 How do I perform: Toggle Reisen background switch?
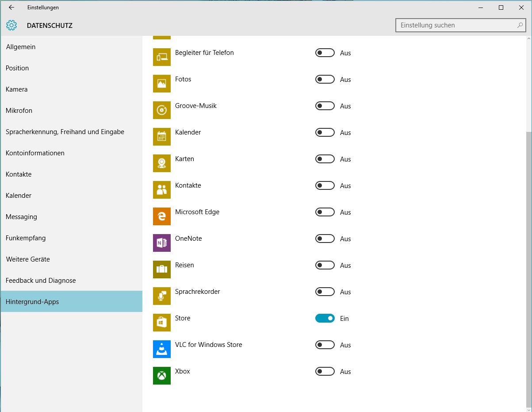click(325, 265)
